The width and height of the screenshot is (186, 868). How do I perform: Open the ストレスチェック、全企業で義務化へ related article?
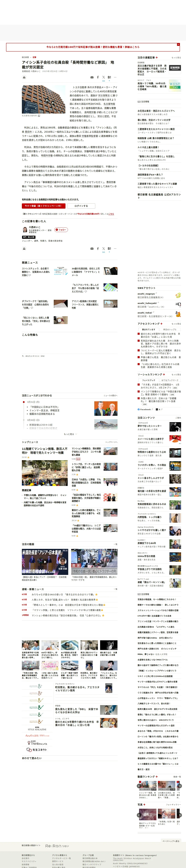pos(36,272)
